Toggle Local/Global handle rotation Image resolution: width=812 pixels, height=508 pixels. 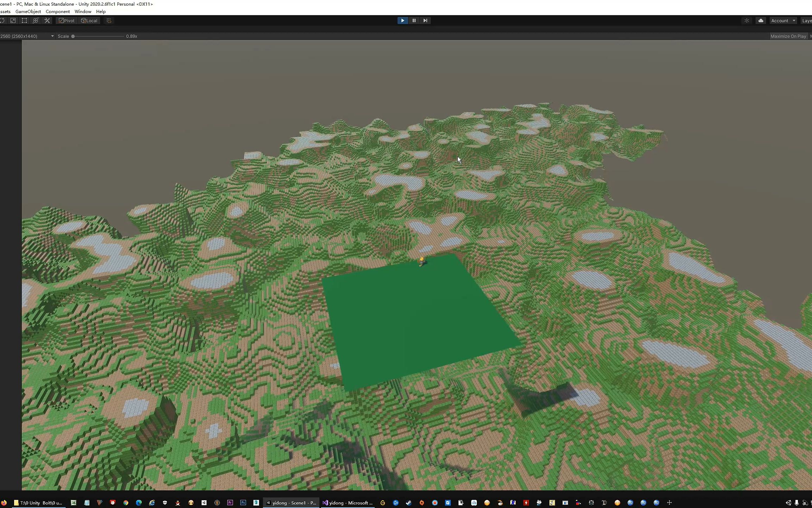[x=89, y=20]
